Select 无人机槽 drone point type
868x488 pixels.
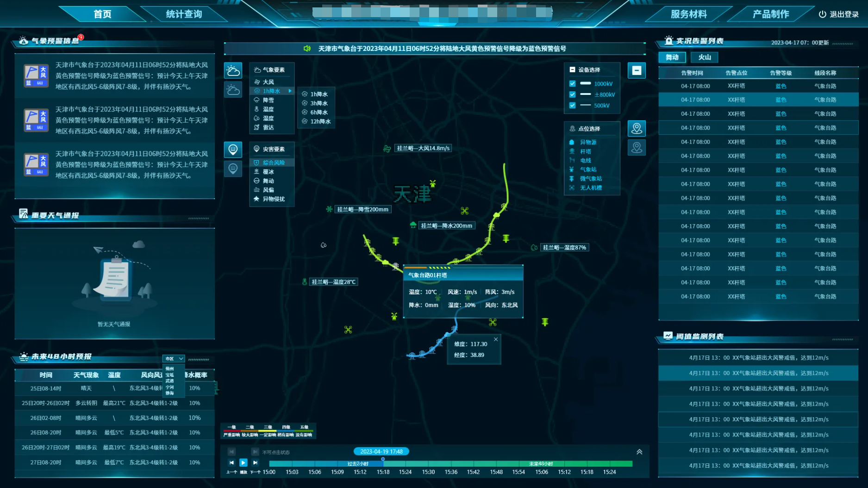(x=591, y=188)
